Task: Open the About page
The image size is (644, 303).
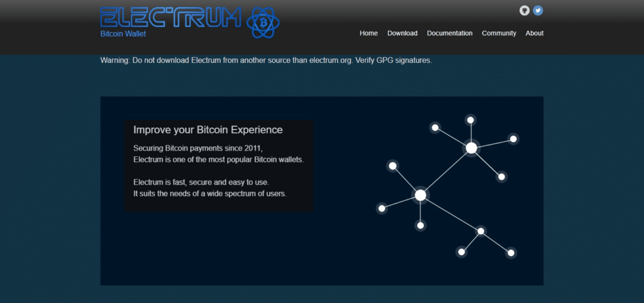Action: [x=534, y=33]
